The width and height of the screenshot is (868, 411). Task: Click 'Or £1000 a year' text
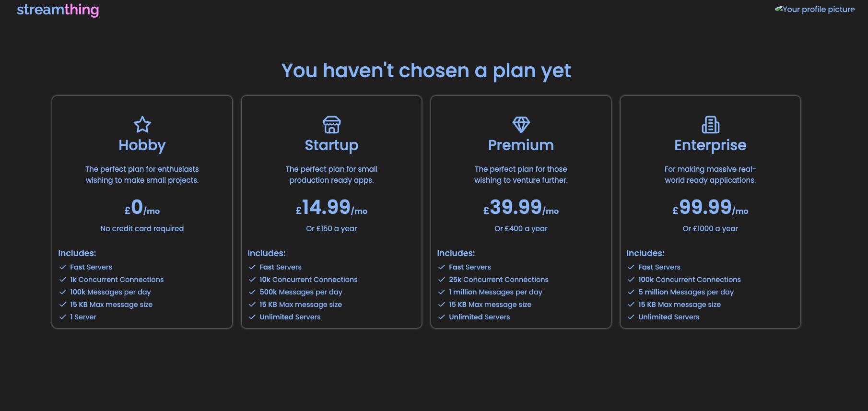710,229
